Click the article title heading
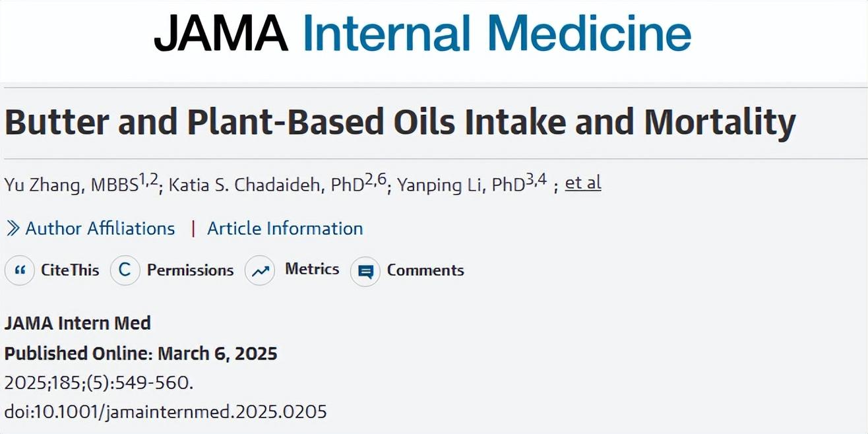The height and width of the screenshot is (434, 868). [x=400, y=122]
